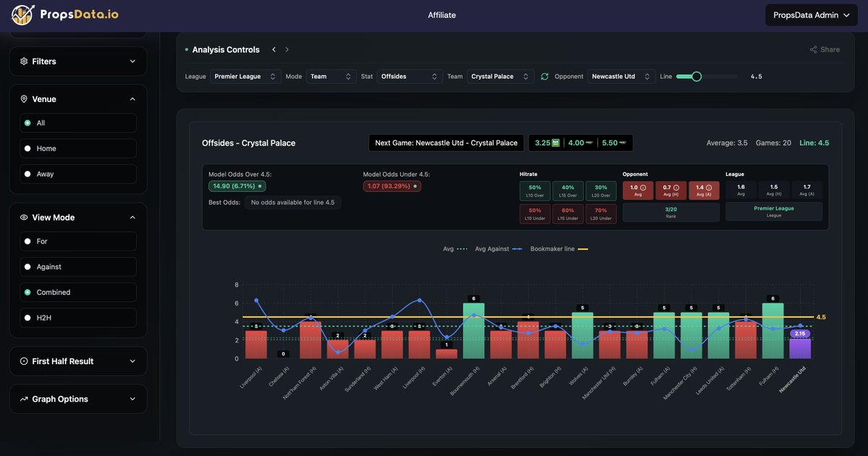Select the All venue option
The image size is (868, 456).
78,123
